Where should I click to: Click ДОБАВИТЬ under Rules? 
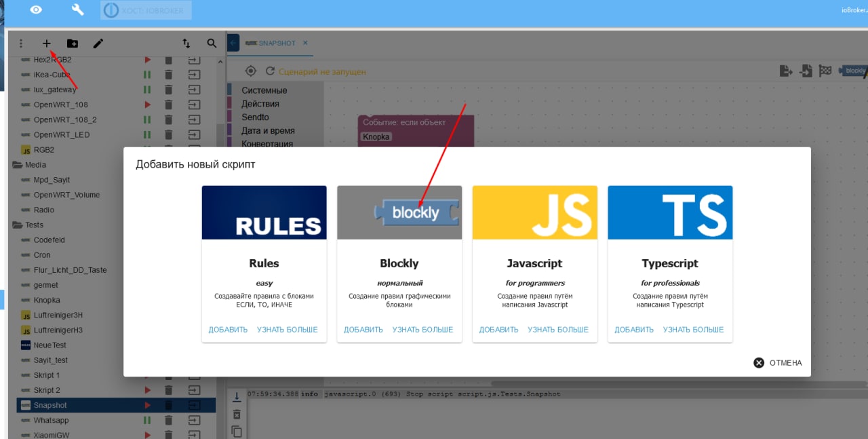[x=228, y=330]
